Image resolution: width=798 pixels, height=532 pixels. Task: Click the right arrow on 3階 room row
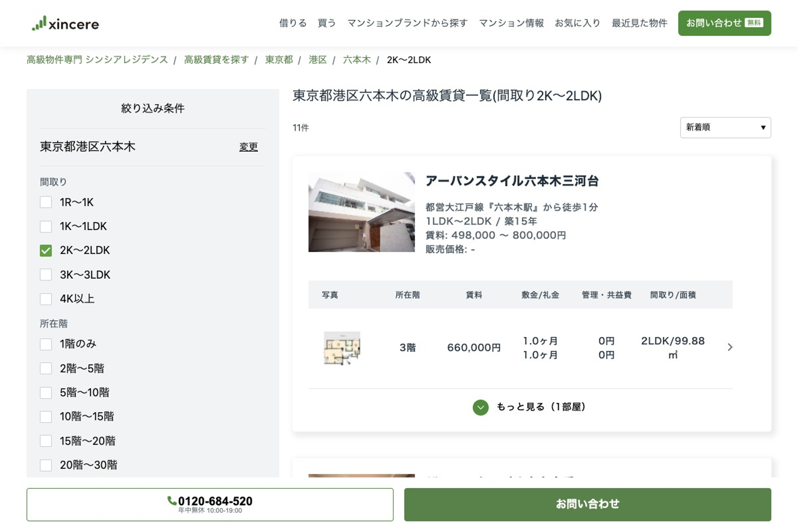click(730, 347)
